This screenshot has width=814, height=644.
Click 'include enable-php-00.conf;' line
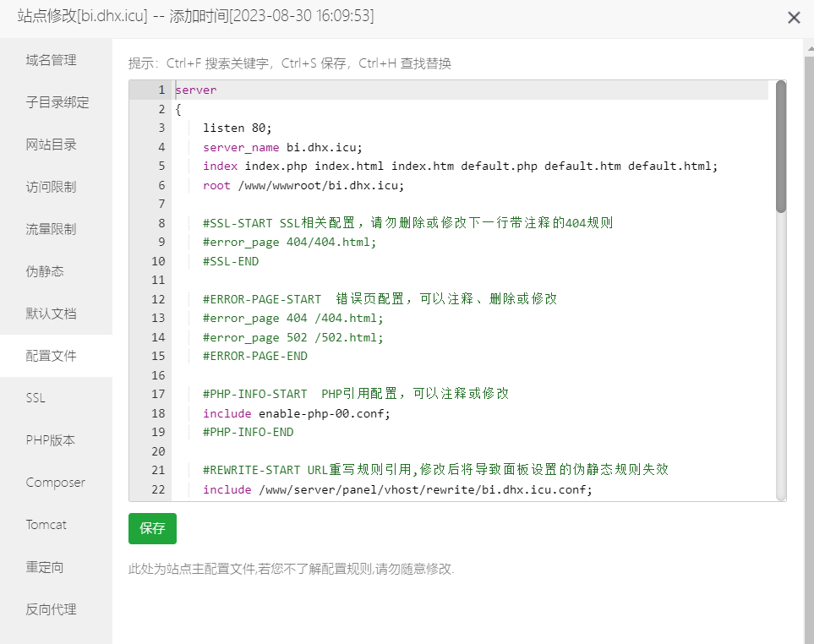pos(297,413)
